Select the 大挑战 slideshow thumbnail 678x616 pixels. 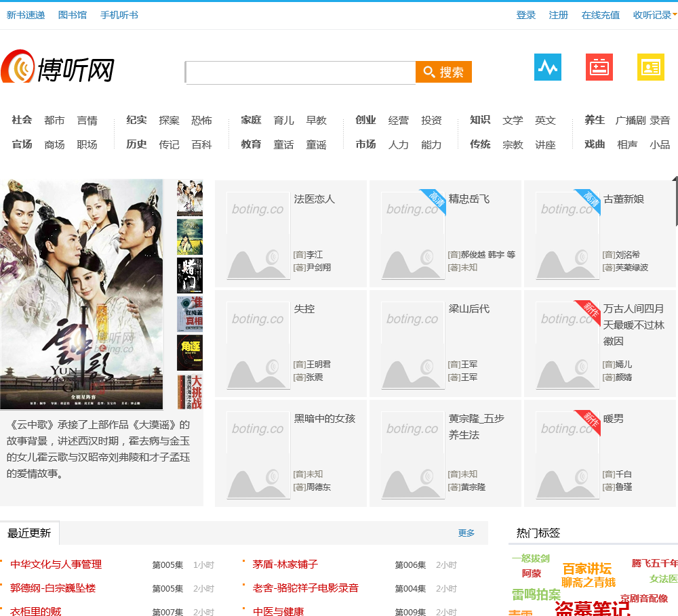click(190, 392)
